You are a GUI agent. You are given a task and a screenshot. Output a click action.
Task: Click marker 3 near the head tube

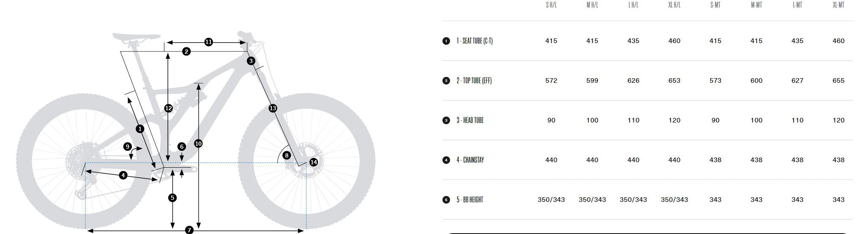click(x=251, y=61)
